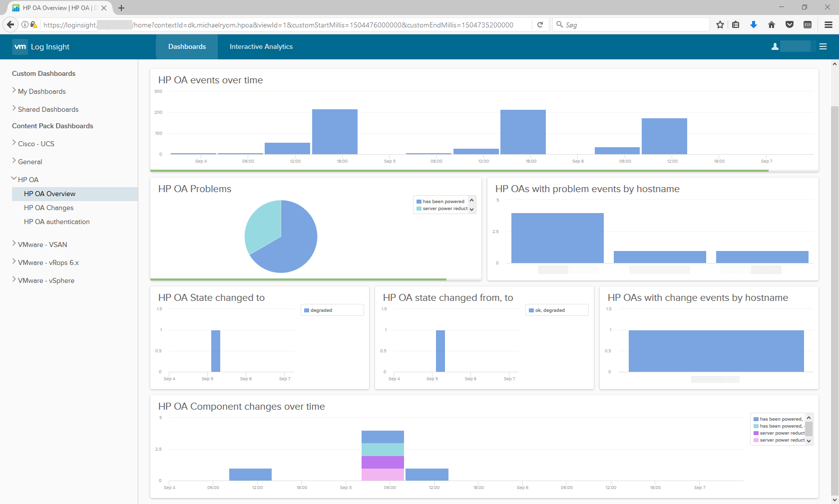Screen dimensions: 839x504
Task: Click the browser back arrow button
Action: coord(10,24)
